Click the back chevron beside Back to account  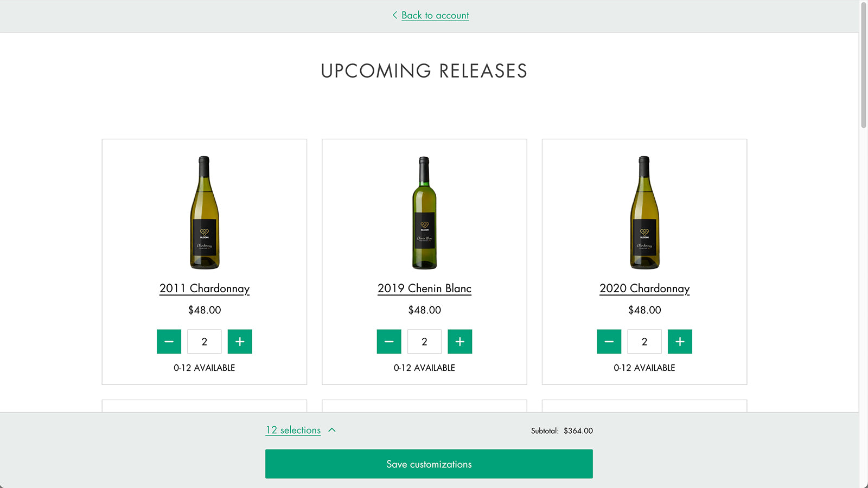(395, 15)
